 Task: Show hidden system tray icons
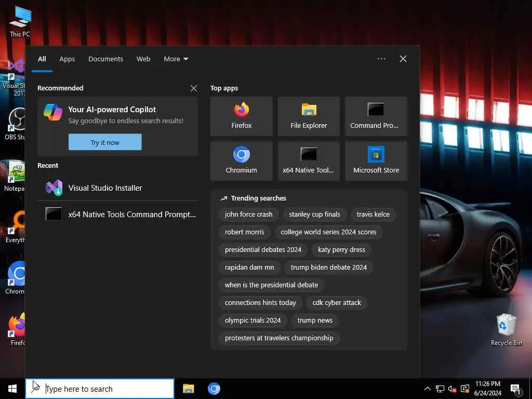428,389
